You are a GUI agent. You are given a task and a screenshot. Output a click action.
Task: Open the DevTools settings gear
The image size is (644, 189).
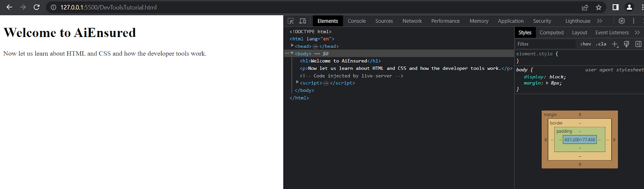tap(621, 21)
